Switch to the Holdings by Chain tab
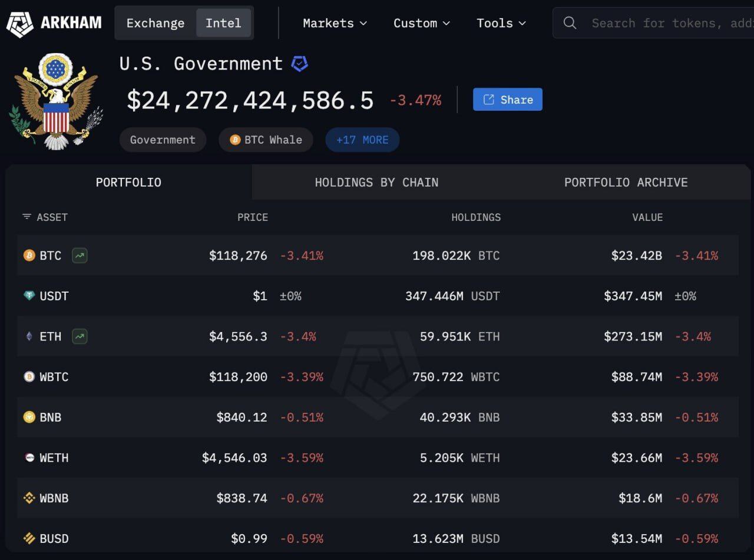754x560 pixels. coord(376,182)
